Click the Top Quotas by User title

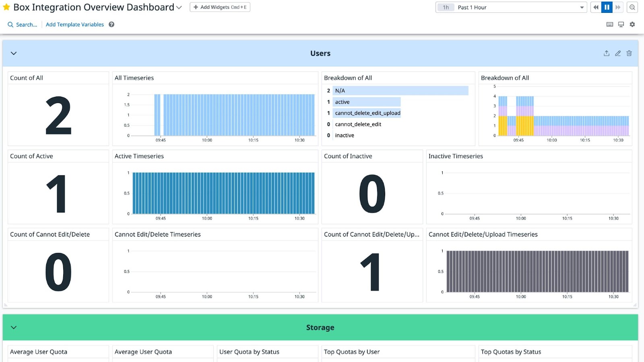(352, 352)
